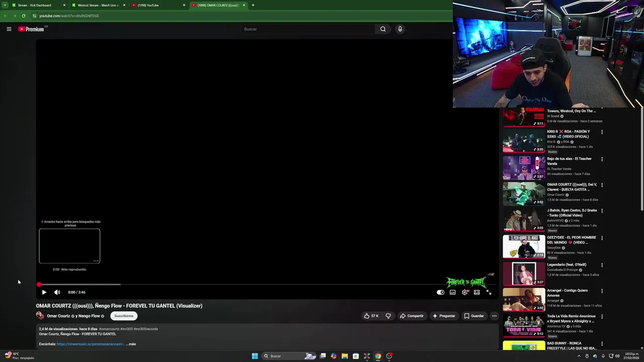
Task: Open the taskbar clock showing 10:53 p.m.
Action: click(x=631, y=356)
